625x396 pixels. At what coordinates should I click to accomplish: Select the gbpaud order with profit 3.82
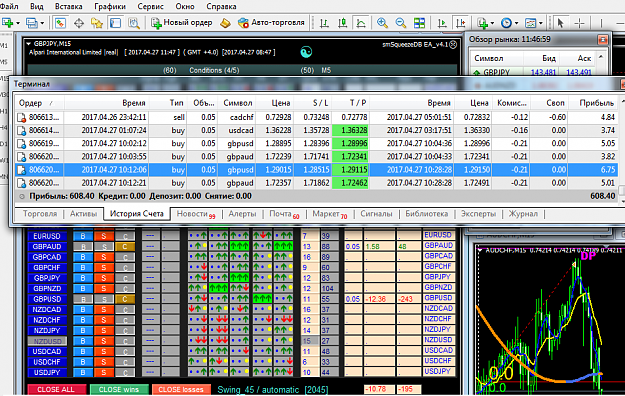[316, 157]
